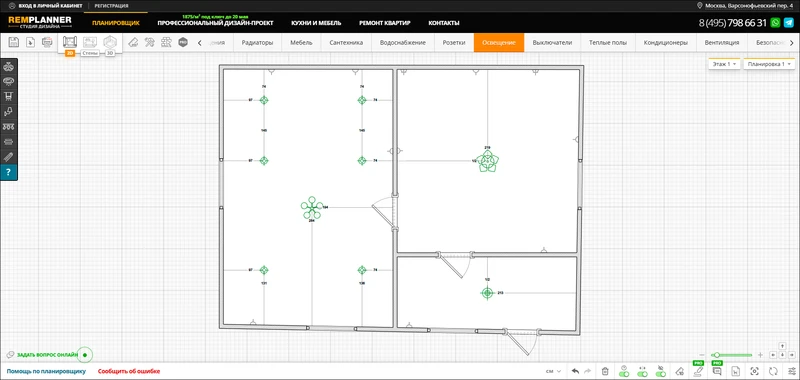The image size is (800, 380).
Task: Click the trash delete icon
Action: (x=605, y=371)
